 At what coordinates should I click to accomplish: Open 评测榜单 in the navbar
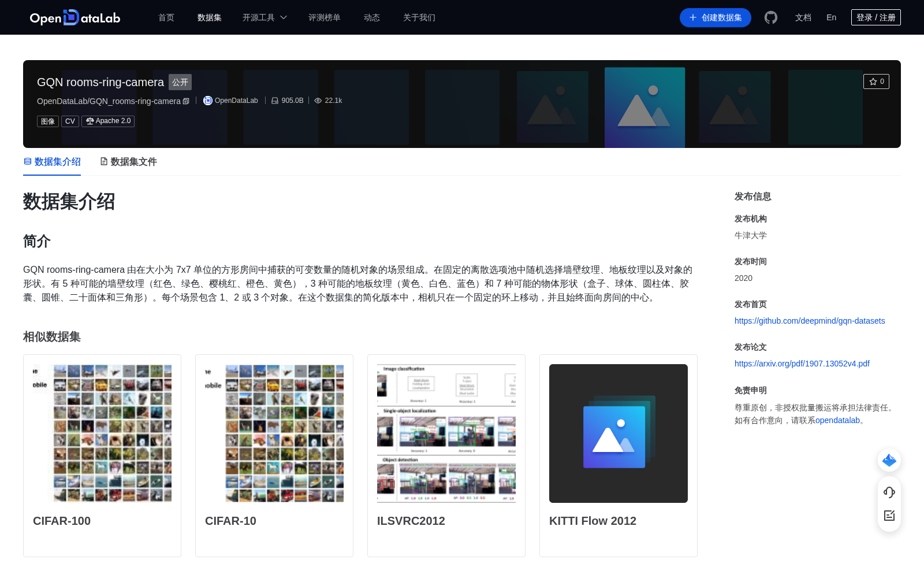[325, 17]
